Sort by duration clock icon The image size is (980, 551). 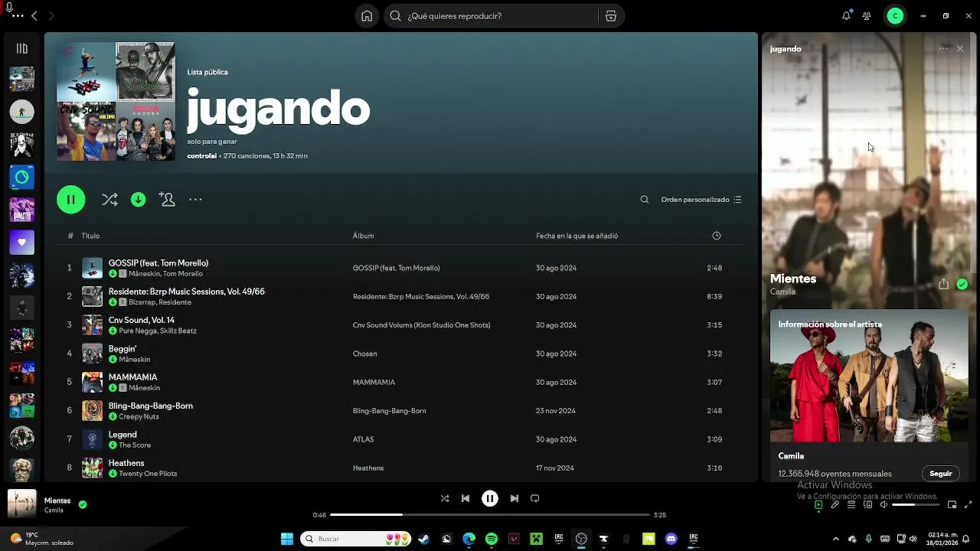coord(717,236)
